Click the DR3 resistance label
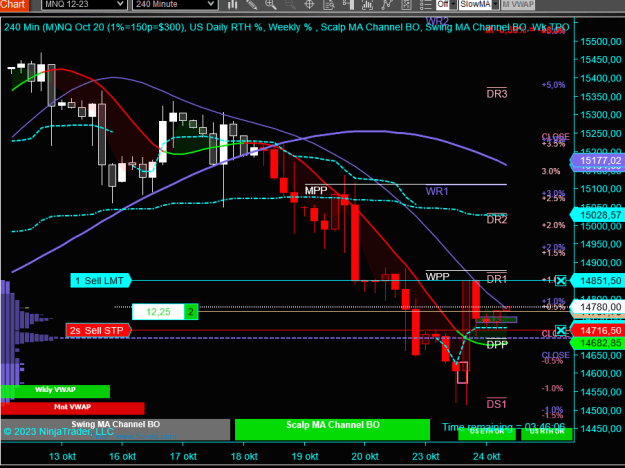This screenshot has width=625, height=468. pos(497,94)
